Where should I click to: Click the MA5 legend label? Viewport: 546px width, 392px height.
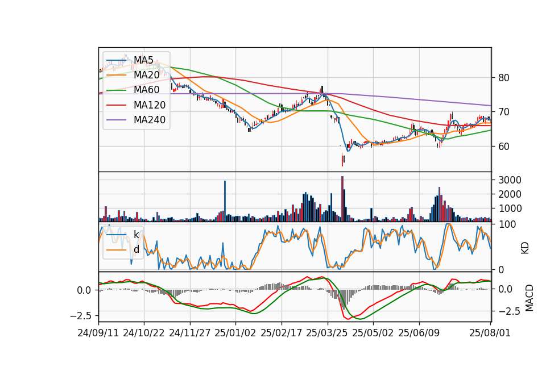coord(143,60)
